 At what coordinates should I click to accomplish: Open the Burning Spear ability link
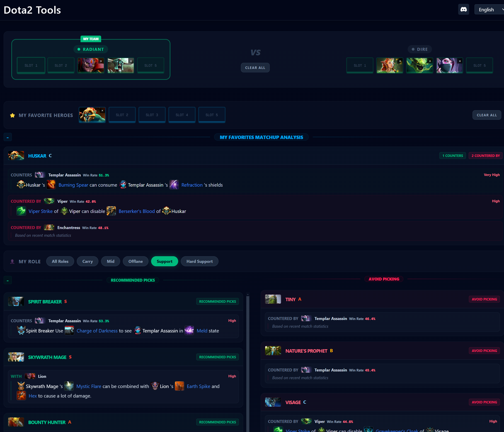(x=73, y=185)
